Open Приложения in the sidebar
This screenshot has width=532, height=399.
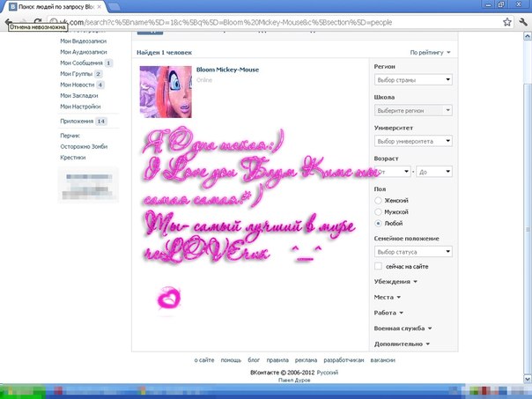tap(77, 122)
